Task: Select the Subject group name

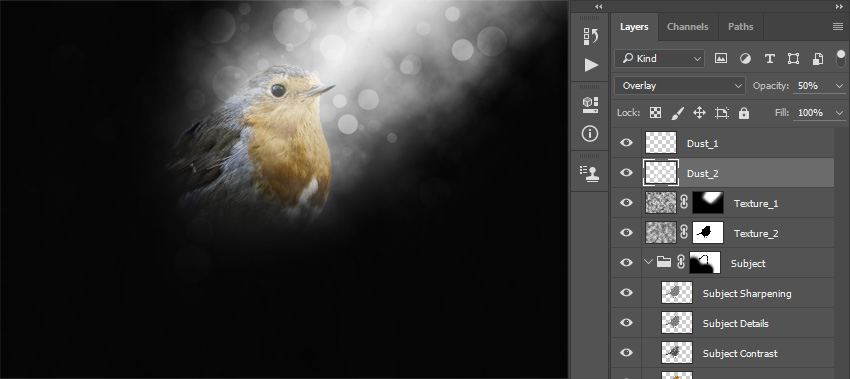Action: 748,264
